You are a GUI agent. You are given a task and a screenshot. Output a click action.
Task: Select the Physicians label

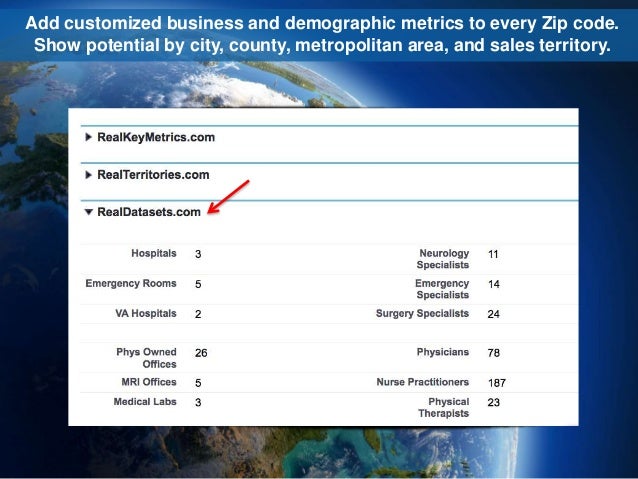click(443, 352)
